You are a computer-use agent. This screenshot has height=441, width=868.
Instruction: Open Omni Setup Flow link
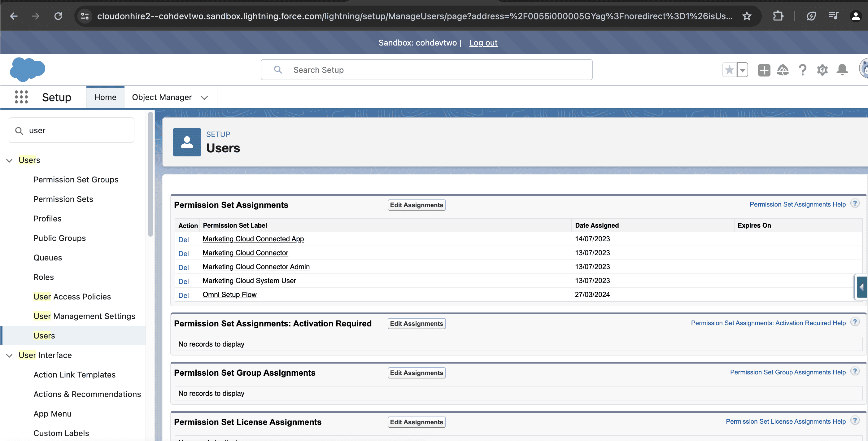(229, 295)
